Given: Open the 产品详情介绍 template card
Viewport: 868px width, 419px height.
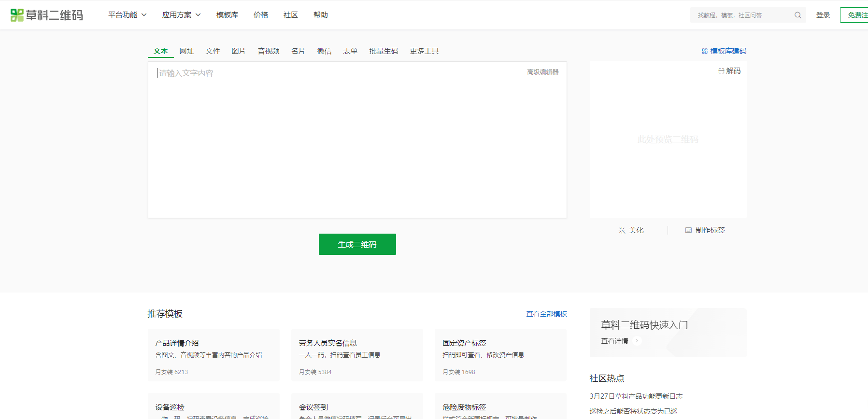Looking at the screenshot, I should tap(213, 355).
